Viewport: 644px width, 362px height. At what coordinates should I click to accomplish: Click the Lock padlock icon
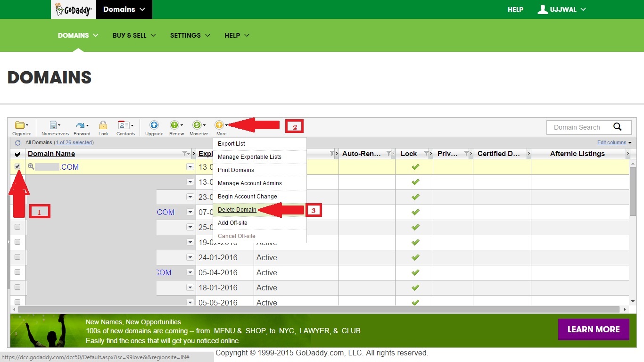tap(103, 125)
